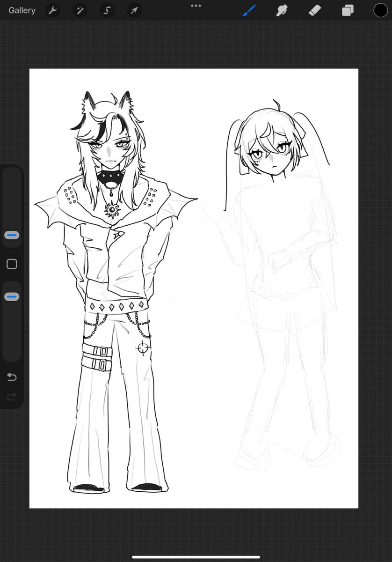Image resolution: width=392 pixels, height=562 pixels.
Task: Select the Eraser tool
Action: (315, 10)
